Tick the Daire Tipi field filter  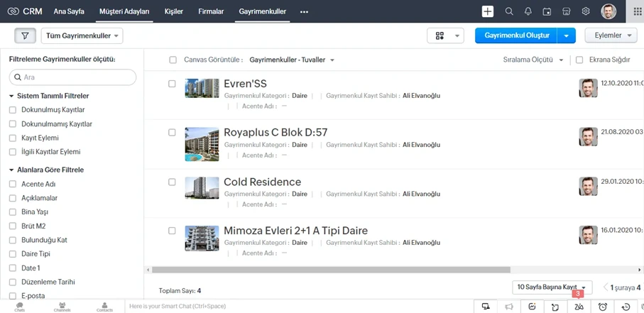click(x=13, y=254)
